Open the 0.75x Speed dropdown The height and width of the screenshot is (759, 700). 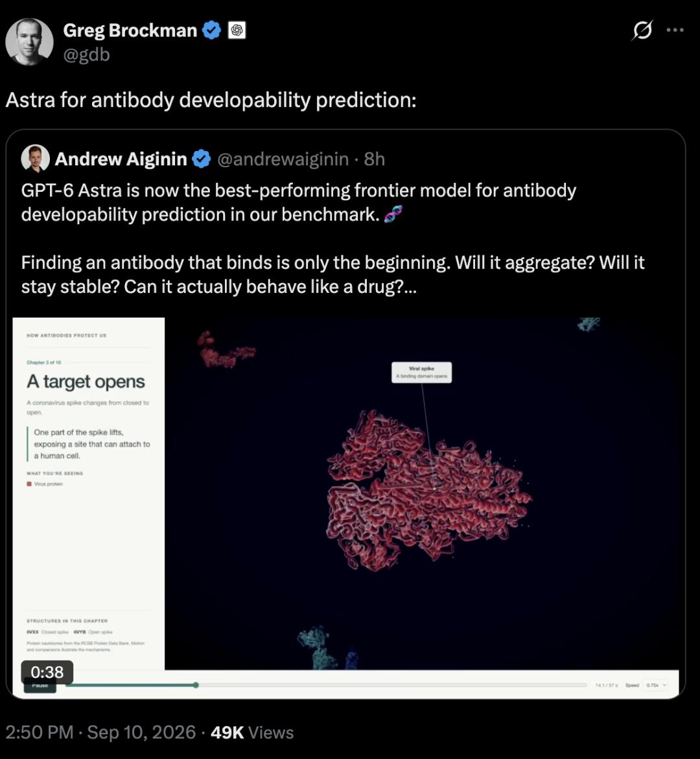point(657,685)
